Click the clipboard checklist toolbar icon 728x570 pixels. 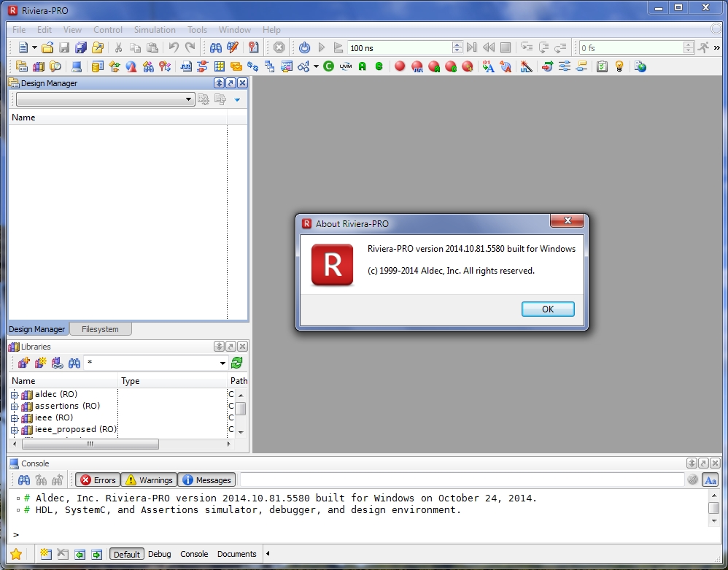pyautogui.click(x=603, y=66)
